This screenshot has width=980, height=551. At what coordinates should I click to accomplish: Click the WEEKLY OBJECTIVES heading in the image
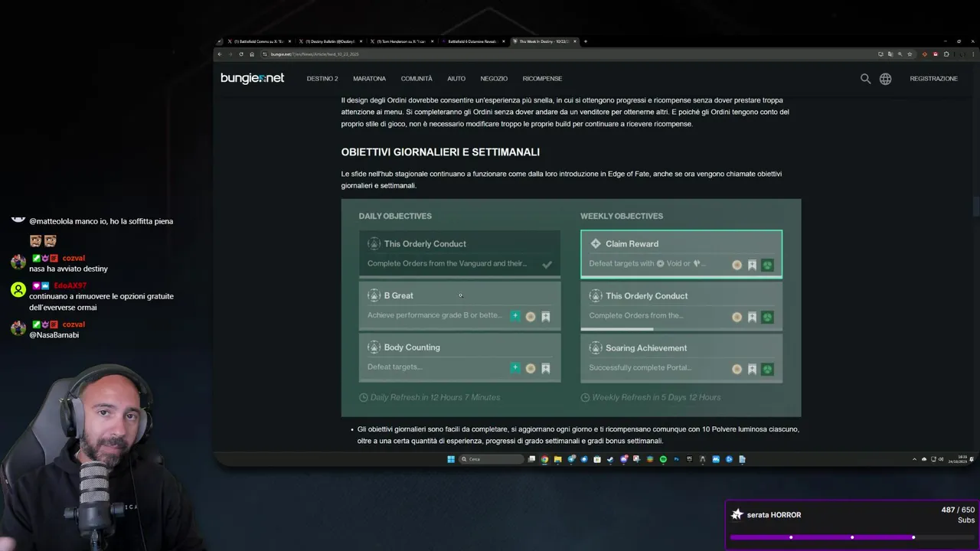point(622,216)
